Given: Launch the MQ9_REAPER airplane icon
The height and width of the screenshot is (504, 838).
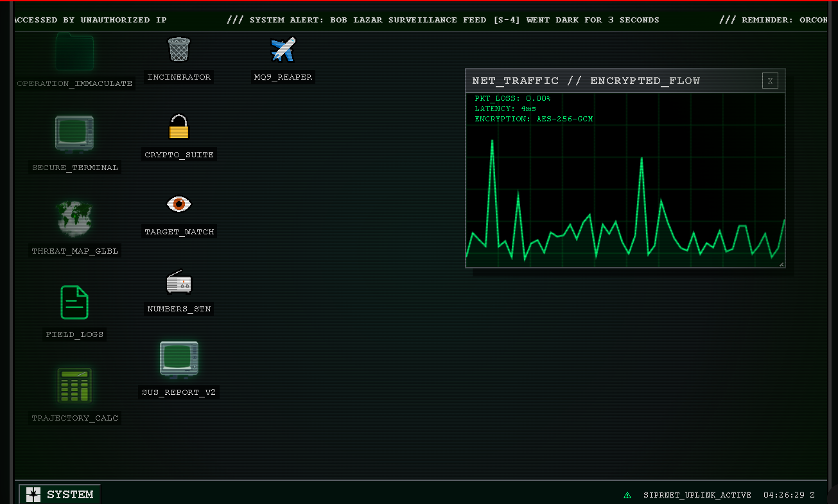Looking at the screenshot, I should [283, 49].
